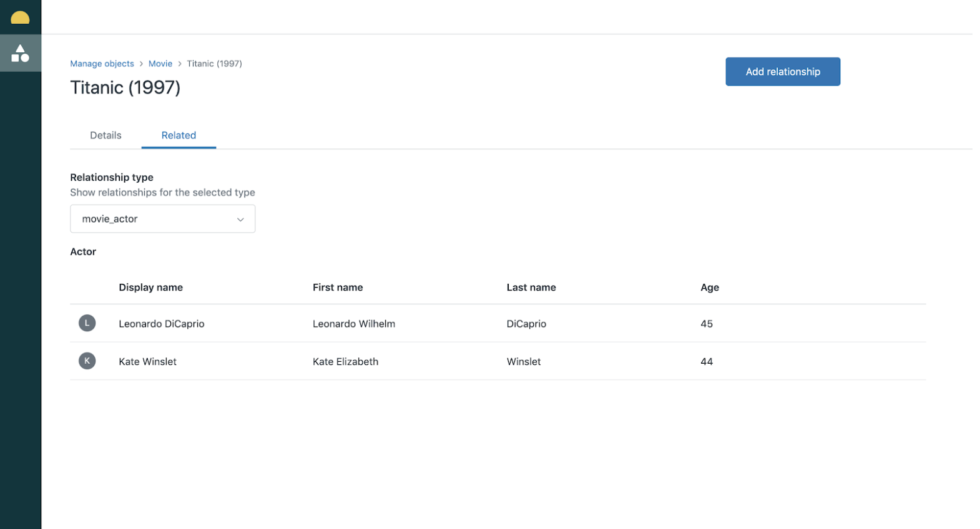The image size is (980, 529).
Task: Click the yellow half-circle logo icon
Action: (x=20, y=17)
